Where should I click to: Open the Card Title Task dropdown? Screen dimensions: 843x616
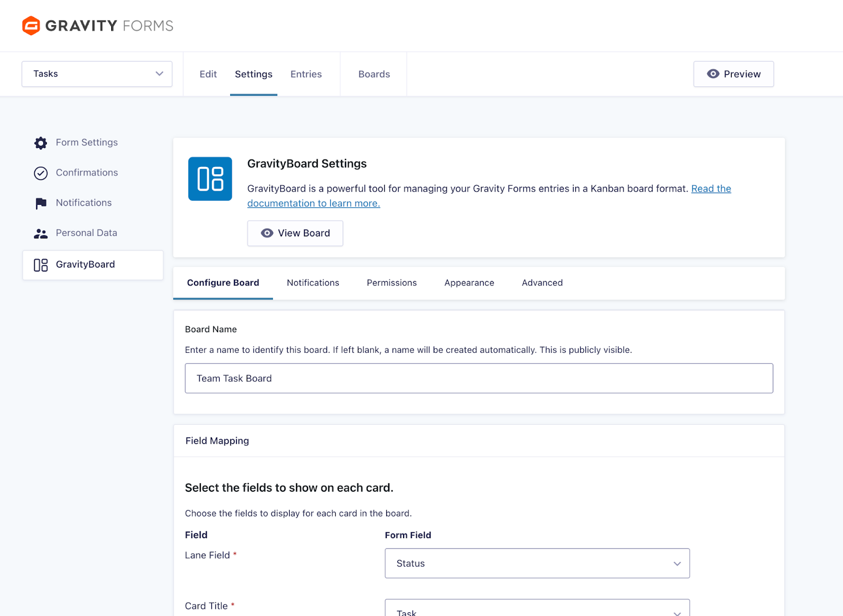537,608
